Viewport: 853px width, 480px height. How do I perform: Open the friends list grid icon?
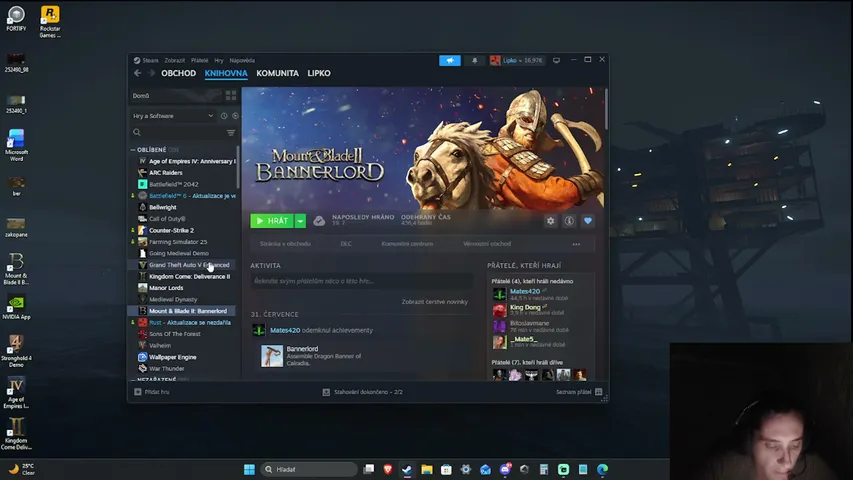[x=598, y=392]
